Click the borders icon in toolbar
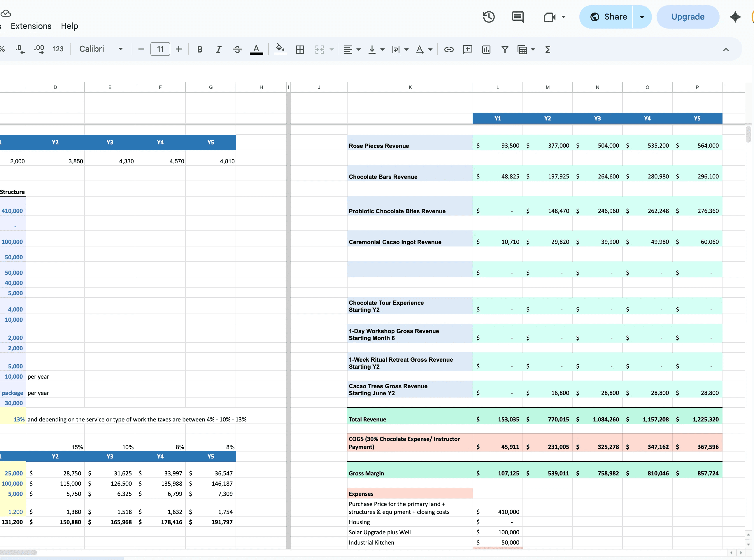 (300, 50)
